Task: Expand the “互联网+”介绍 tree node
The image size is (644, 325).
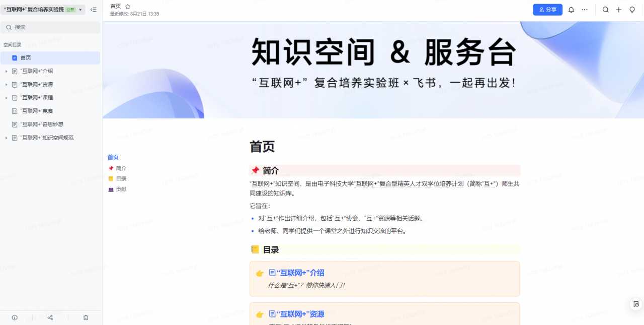Action: [7, 71]
